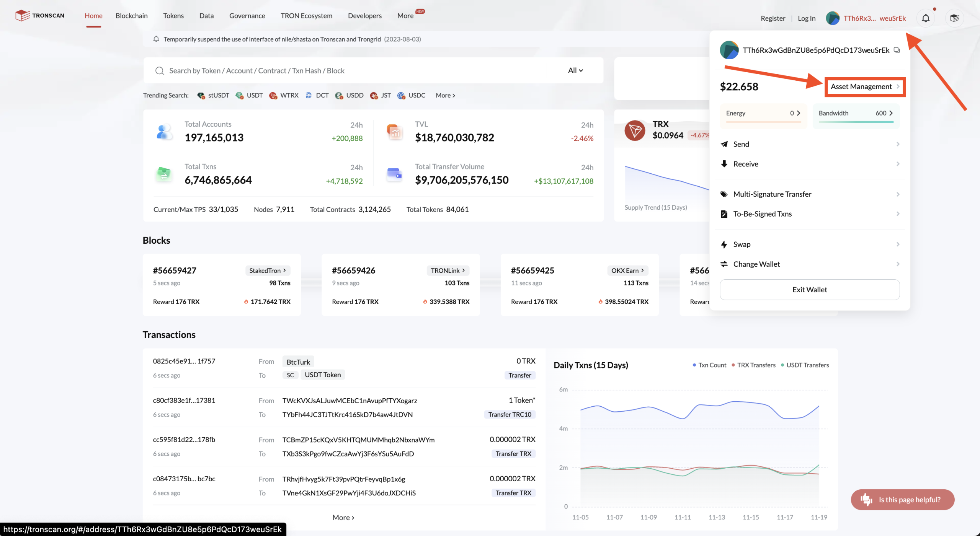
Task: Open the Blockchain menu
Action: [x=131, y=16]
